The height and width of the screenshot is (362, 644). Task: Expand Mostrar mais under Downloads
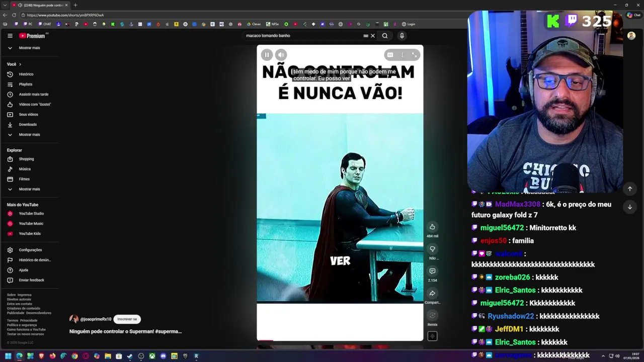point(29,134)
